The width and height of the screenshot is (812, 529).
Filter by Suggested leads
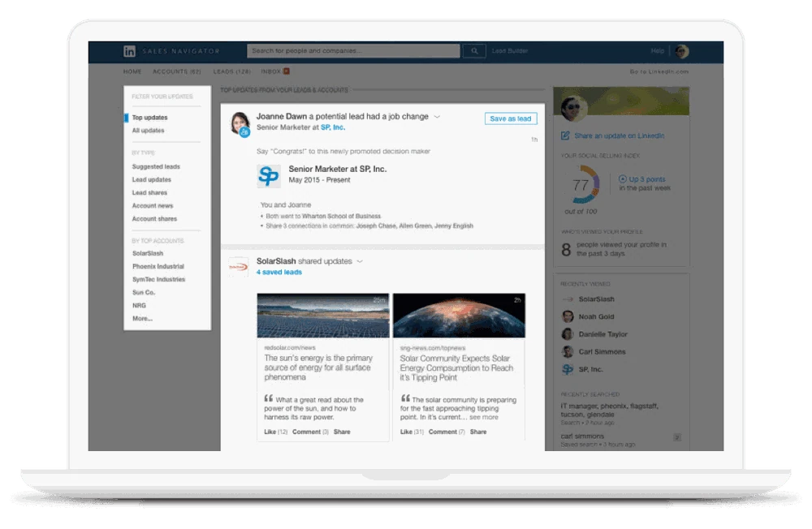tap(156, 166)
